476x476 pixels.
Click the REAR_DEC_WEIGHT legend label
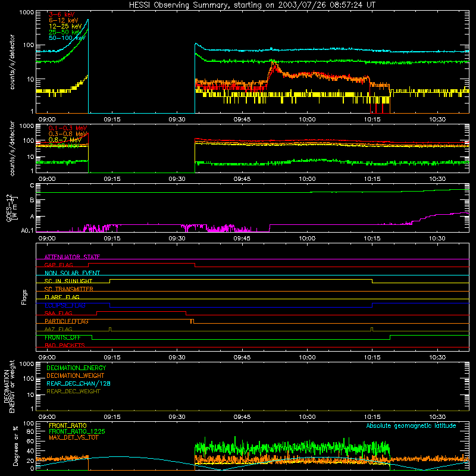(x=73, y=392)
